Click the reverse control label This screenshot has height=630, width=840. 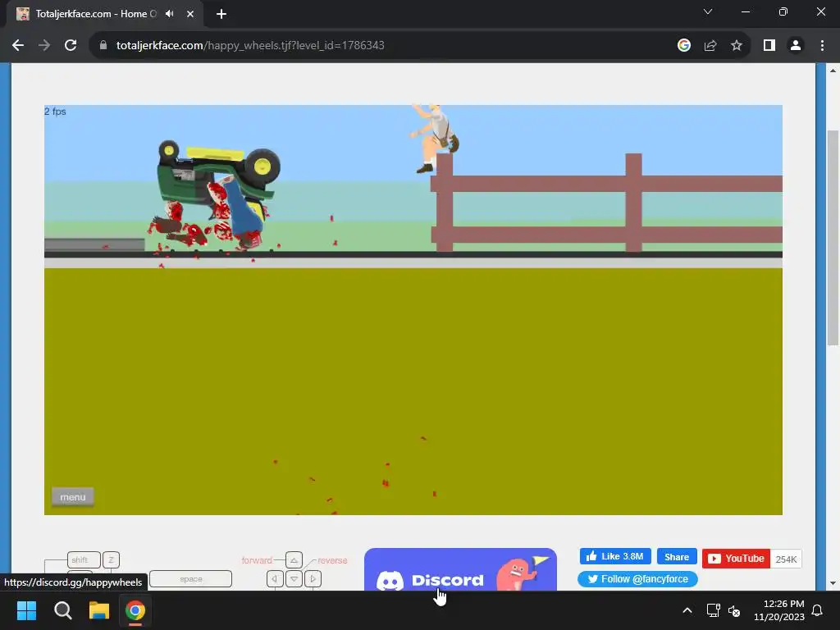tap(332, 560)
